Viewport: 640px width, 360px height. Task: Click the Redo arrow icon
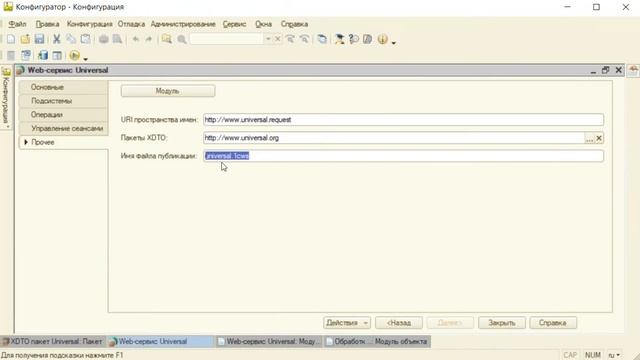149,39
